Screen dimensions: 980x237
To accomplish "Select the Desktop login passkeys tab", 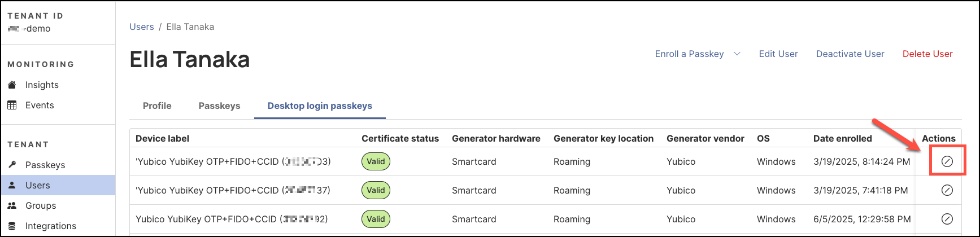I will click(320, 106).
